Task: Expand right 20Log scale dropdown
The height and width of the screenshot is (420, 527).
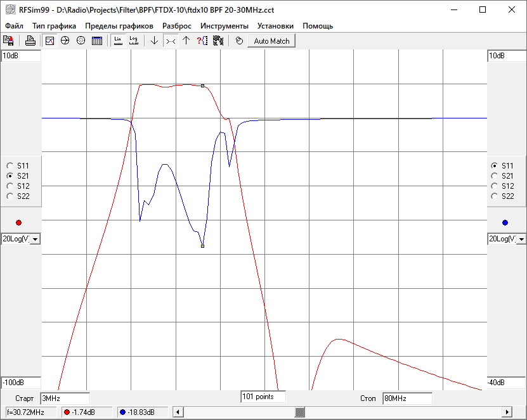Action: coord(519,239)
